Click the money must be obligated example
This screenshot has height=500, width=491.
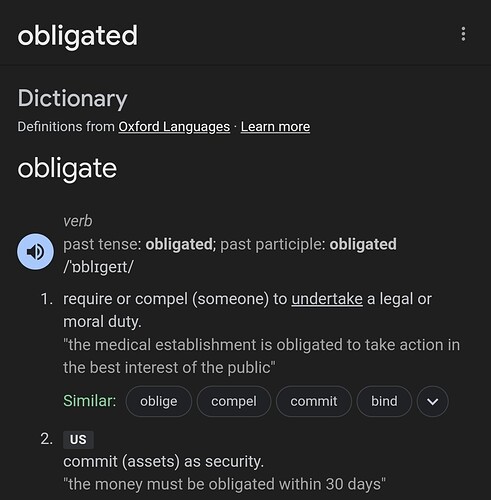tap(224, 484)
